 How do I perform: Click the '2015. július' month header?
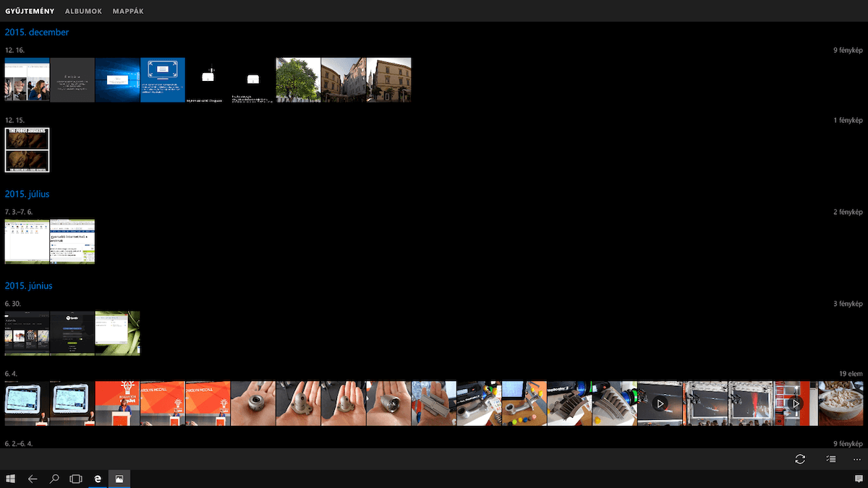tap(27, 194)
